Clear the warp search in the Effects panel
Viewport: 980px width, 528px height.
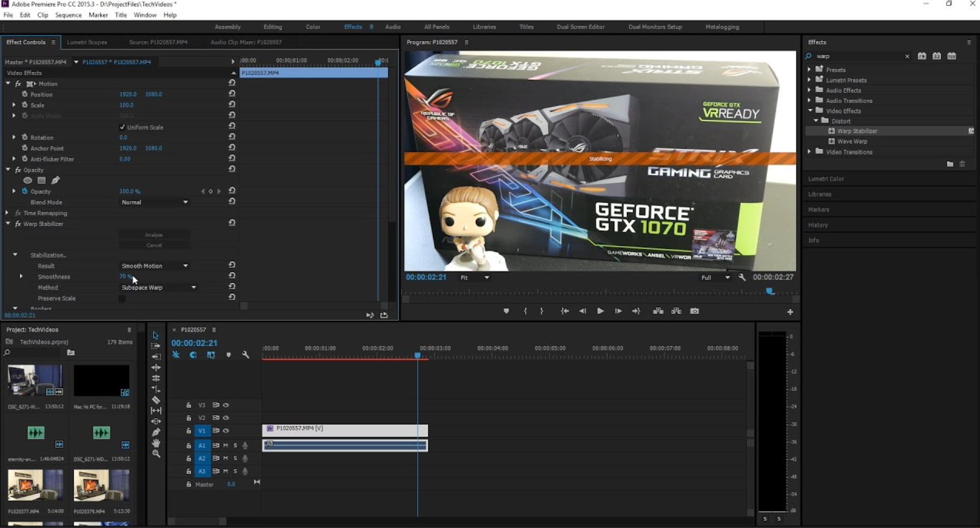[907, 56]
